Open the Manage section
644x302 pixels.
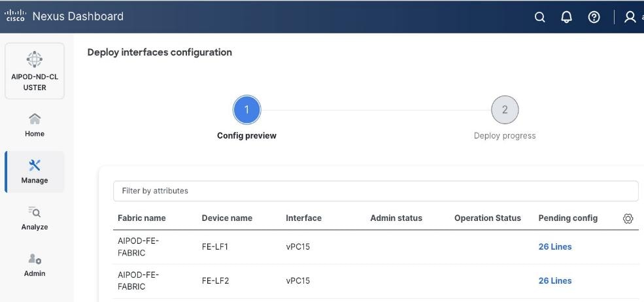35,171
